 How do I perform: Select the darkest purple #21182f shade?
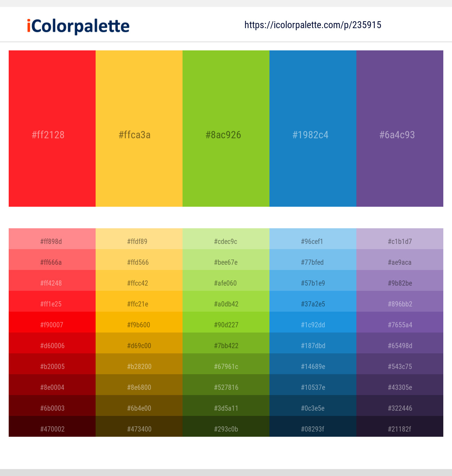(x=400, y=426)
